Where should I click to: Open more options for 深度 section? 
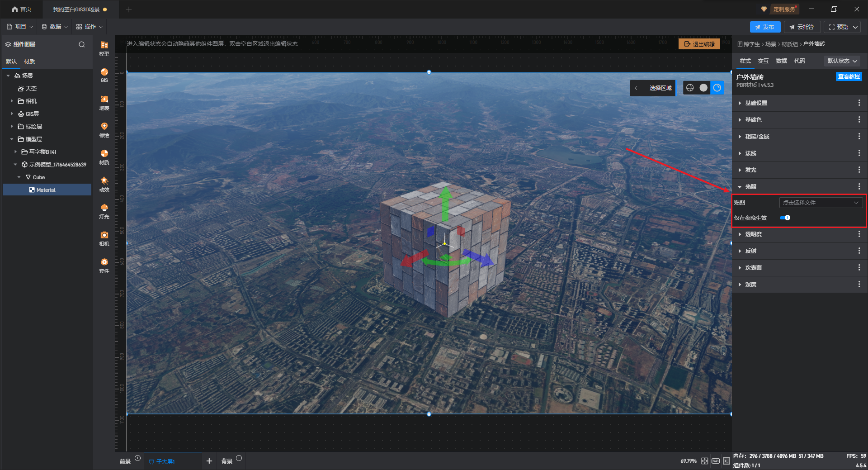859,284
